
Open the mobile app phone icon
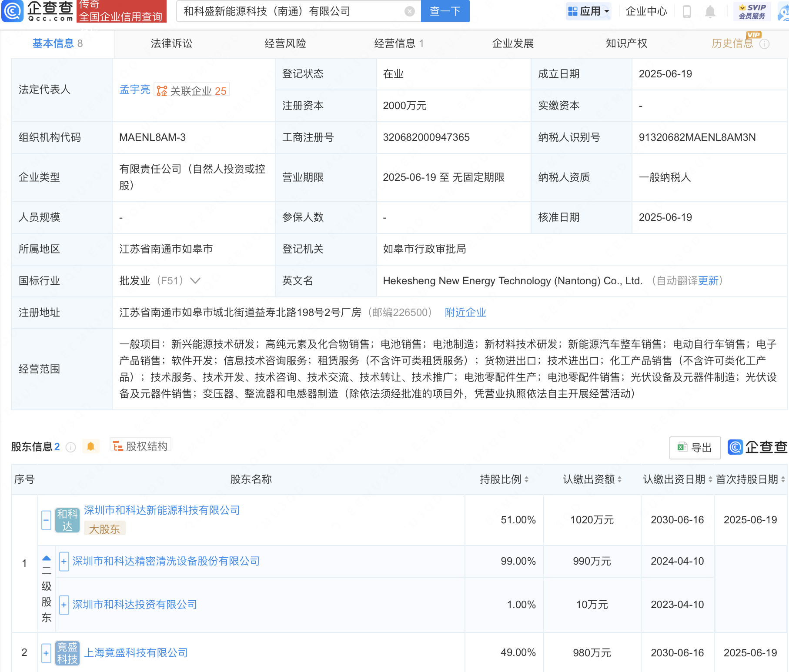tap(687, 12)
